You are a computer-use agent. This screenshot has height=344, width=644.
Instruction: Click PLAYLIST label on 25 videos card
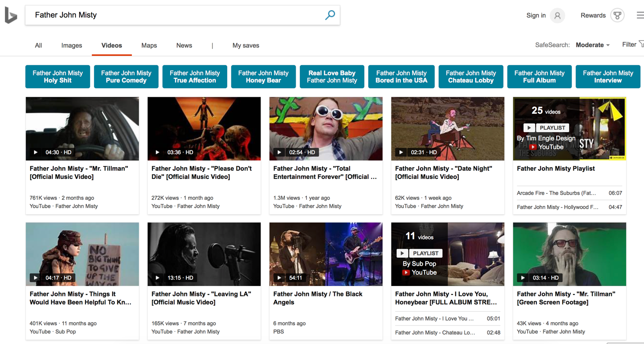[x=552, y=128]
